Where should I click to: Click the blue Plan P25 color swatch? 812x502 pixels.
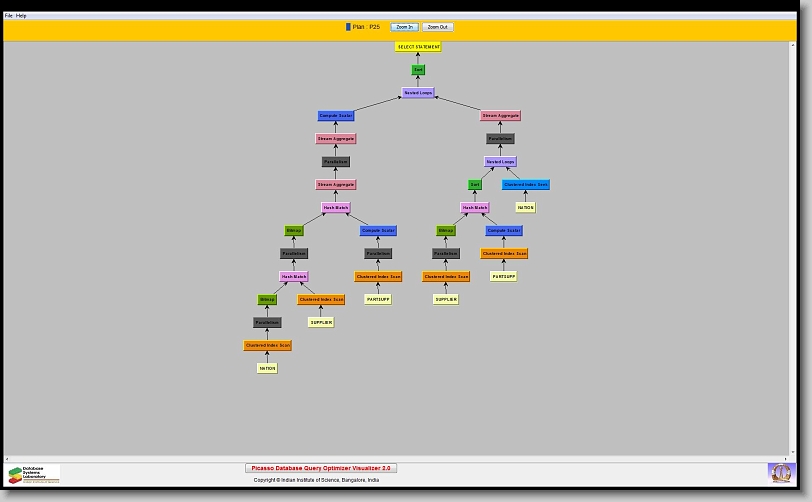(348, 27)
